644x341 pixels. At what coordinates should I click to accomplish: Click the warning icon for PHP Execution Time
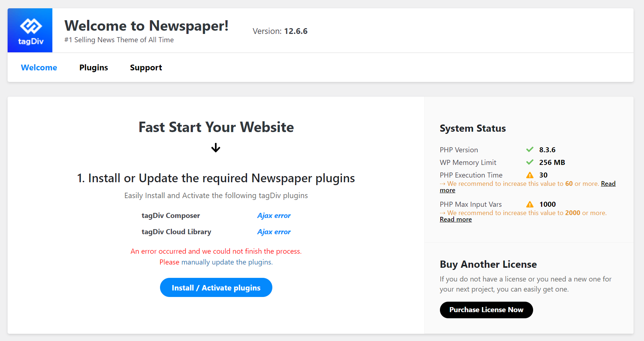coord(530,175)
